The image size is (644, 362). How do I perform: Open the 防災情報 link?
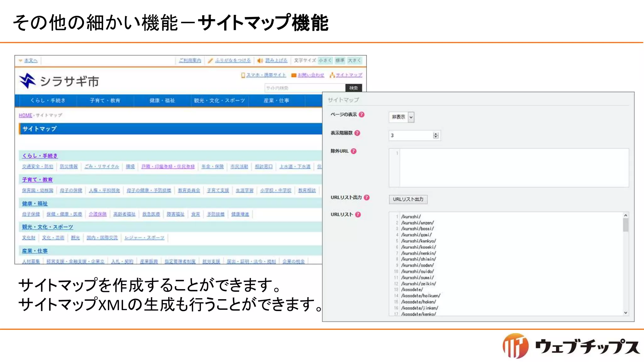pyautogui.click(x=69, y=167)
